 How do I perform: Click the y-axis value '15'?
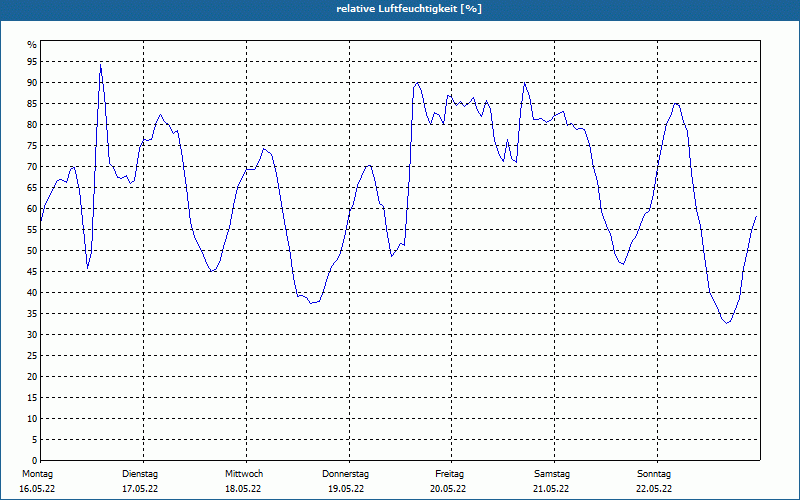pos(32,398)
